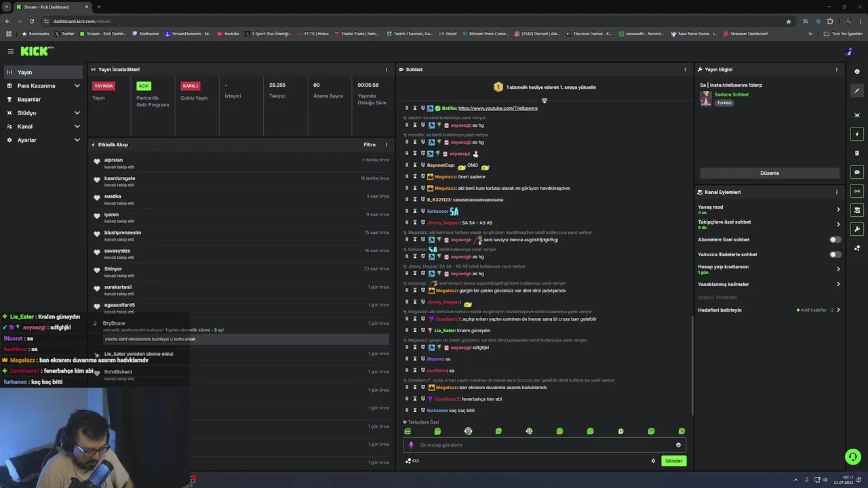Switch to Stream - Kick Dashboard browser tab
This screenshot has width=868, height=488.
[51, 7]
